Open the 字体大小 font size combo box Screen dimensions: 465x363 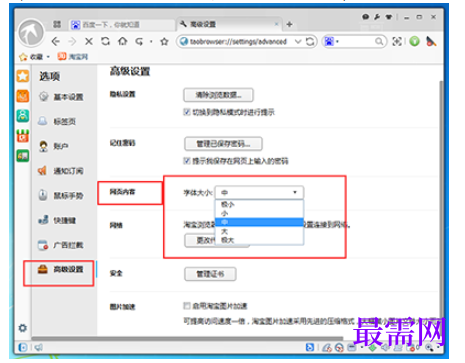[x=259, y=192]
